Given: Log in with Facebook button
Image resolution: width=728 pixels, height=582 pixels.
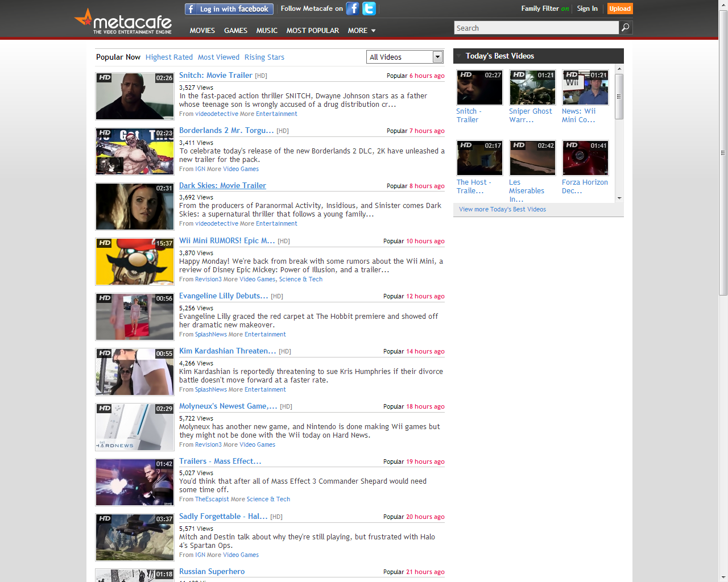Looking at the screenshot, I should coord(229,9).
